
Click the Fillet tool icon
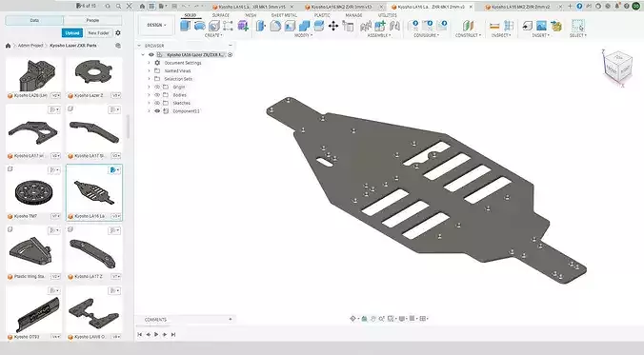point(275,26)
